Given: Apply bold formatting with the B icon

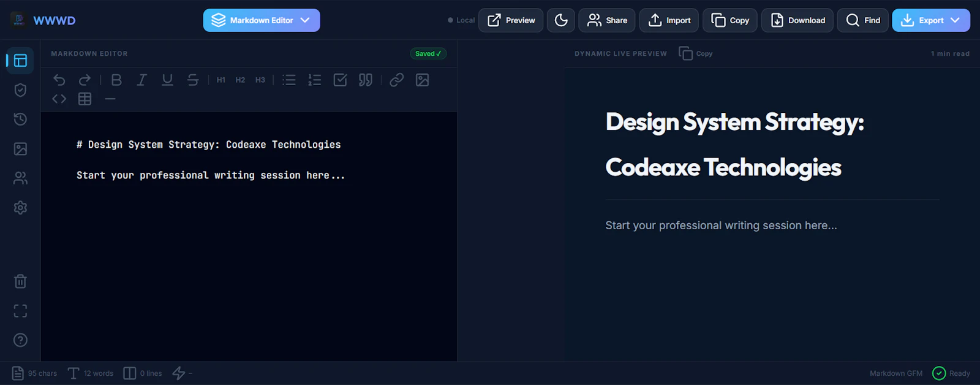Looking at the screenshot, I should click(116, 80).
